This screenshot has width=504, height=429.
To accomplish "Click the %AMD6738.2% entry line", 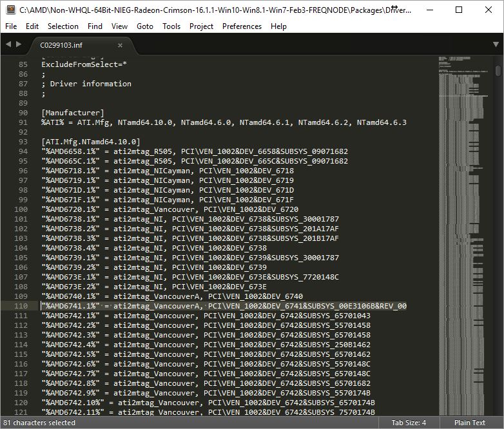I will (190, 229).
